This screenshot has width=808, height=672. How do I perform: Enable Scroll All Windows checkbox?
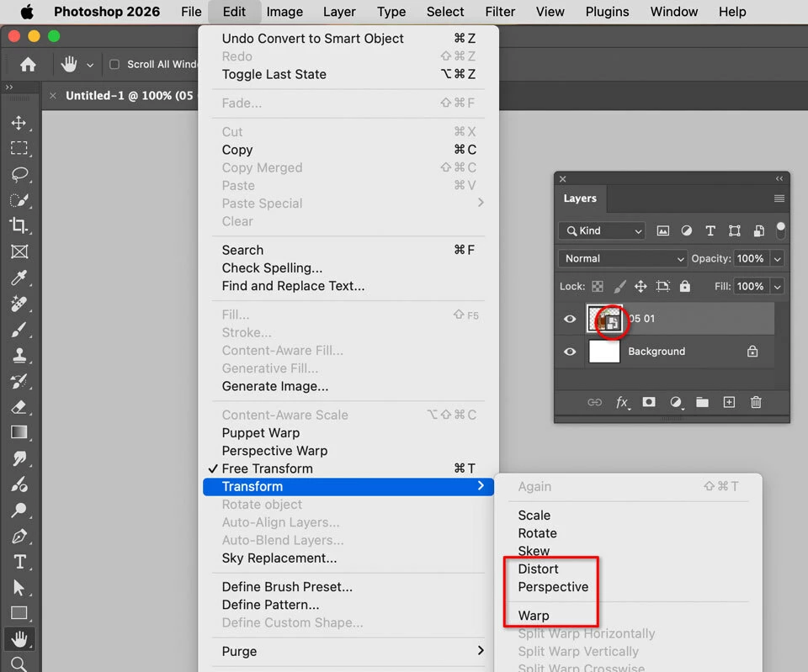pyautogui.click(x=114, y=65)
